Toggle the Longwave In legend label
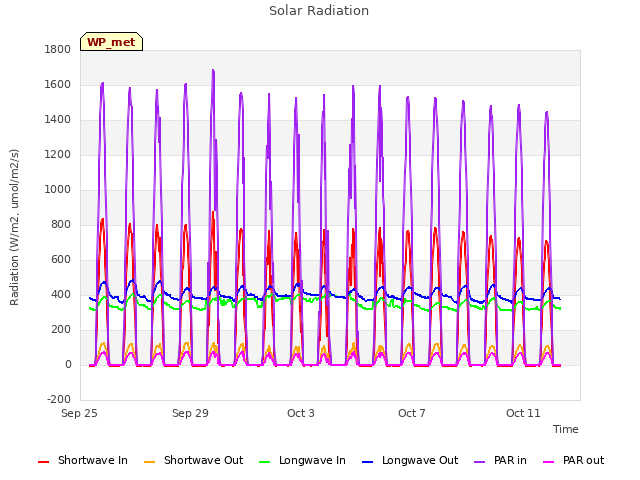Viewport: 640px width, 480px height. [312, 460]
